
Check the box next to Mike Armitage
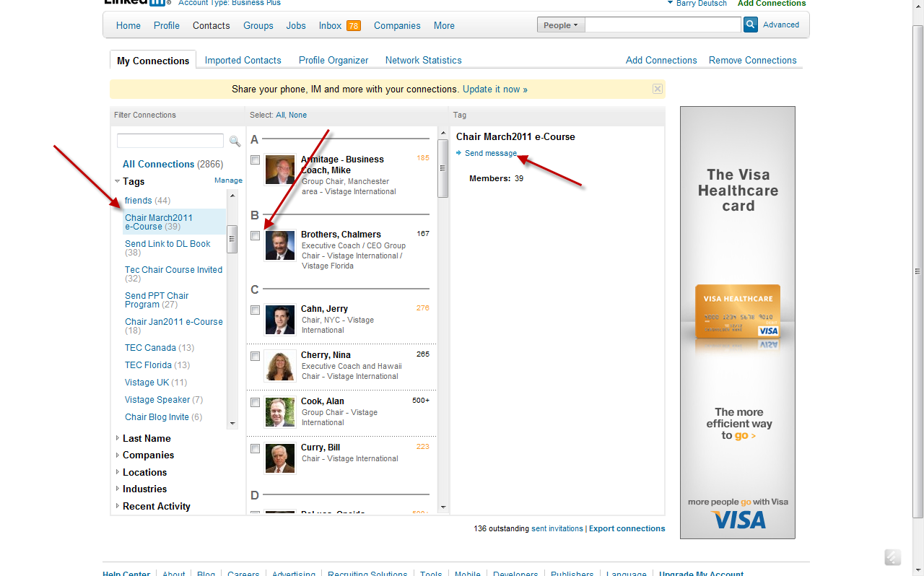[256, 160]
